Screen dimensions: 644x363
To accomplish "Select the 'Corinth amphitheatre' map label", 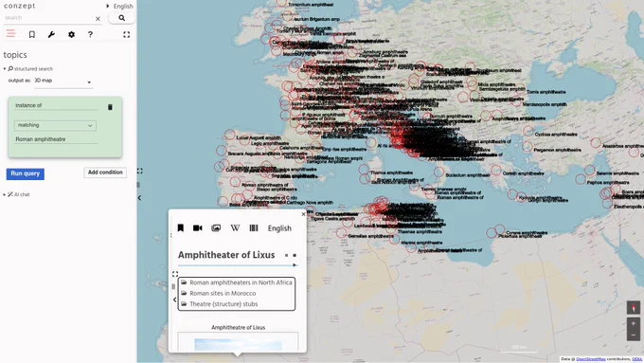I will [x=523, y=173].
